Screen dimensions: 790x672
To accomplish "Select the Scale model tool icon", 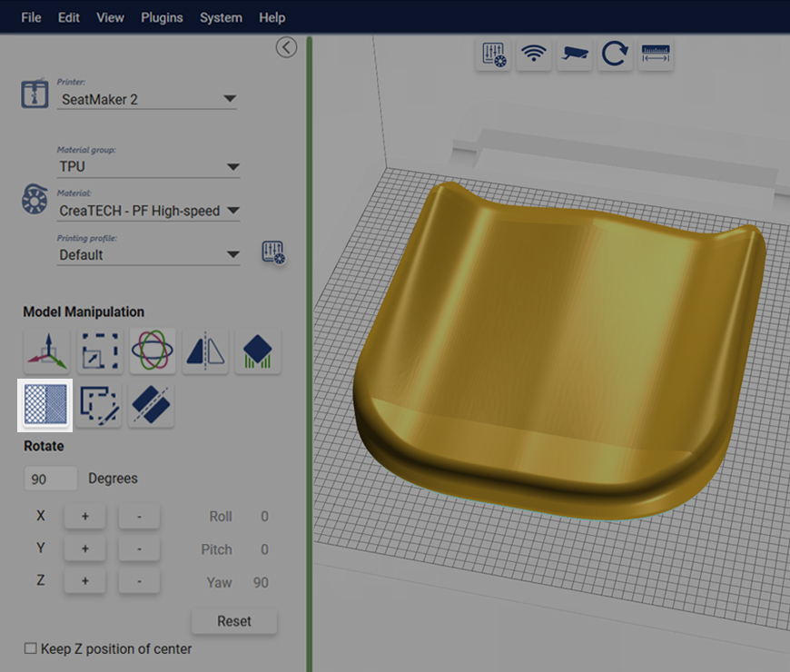I will tap(100, 351).
